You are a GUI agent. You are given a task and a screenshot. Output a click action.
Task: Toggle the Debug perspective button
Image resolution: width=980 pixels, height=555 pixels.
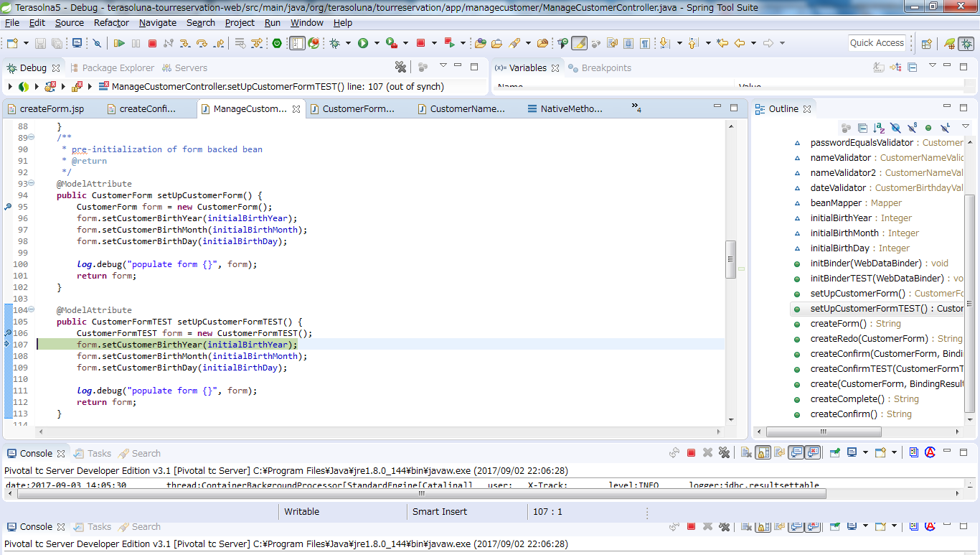click(x=966, y=43)
